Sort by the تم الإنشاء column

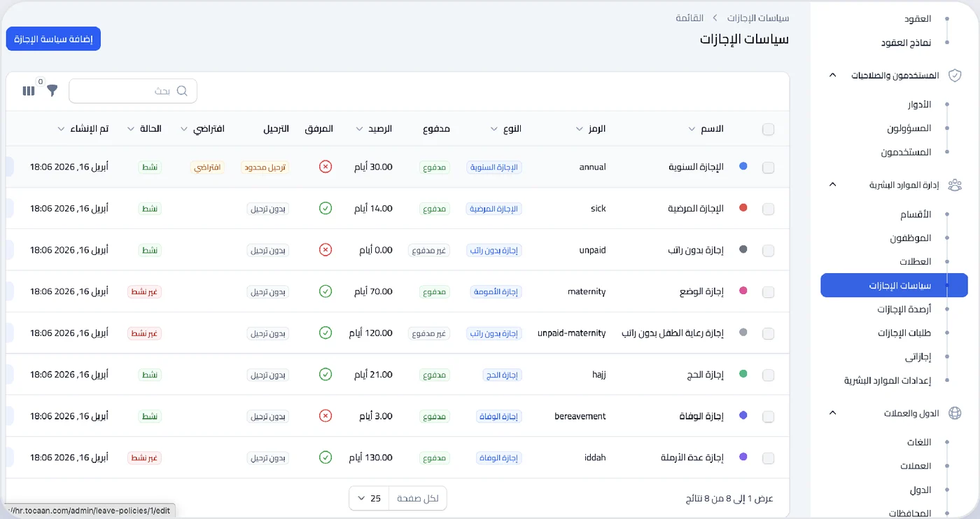(83, 129)
